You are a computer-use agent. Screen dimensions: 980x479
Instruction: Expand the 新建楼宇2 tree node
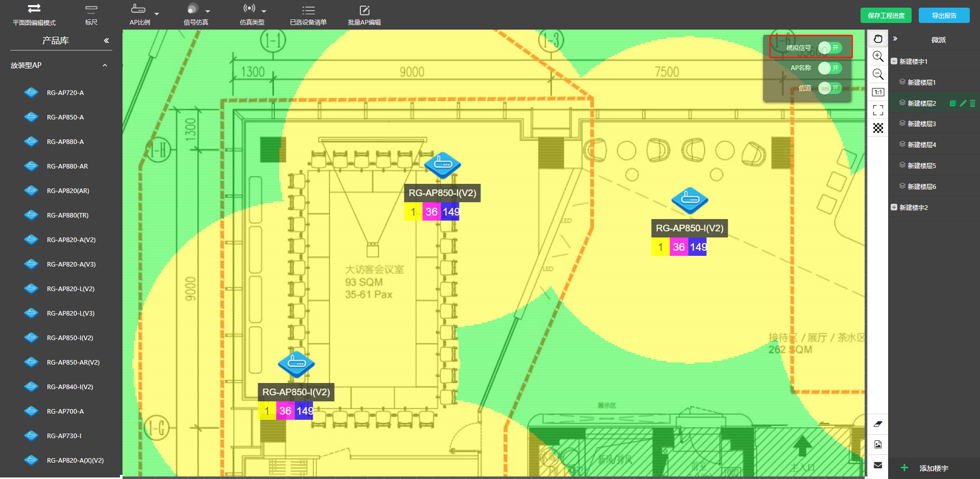[894, 207]
